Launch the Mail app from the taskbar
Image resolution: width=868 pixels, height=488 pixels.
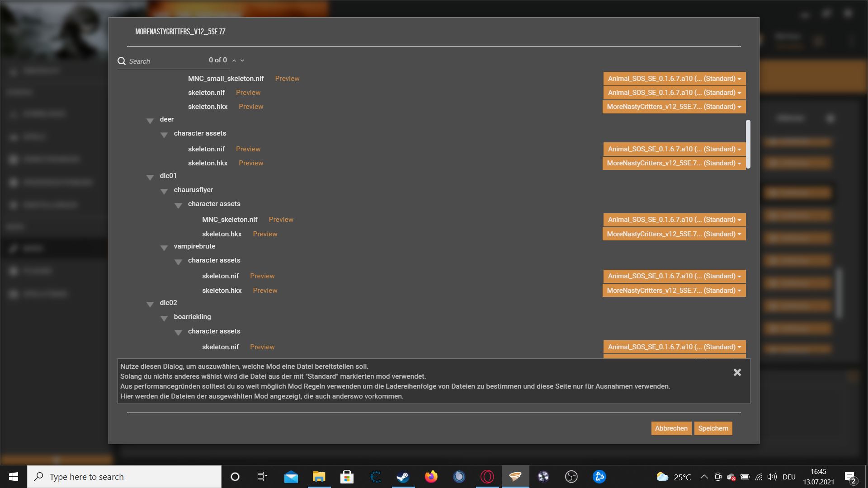point(291,477)
